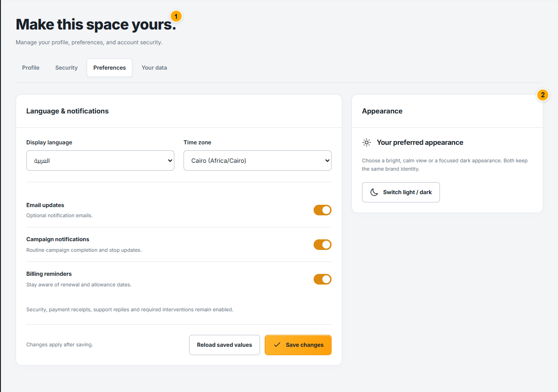Click the Display language field label
The image size is (558, 392).
point(49,143)
